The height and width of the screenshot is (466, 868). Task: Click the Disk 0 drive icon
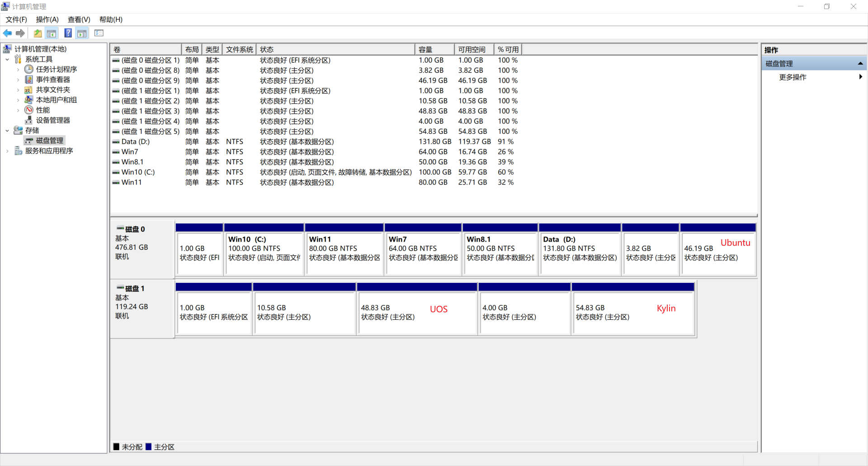[121, 228]
